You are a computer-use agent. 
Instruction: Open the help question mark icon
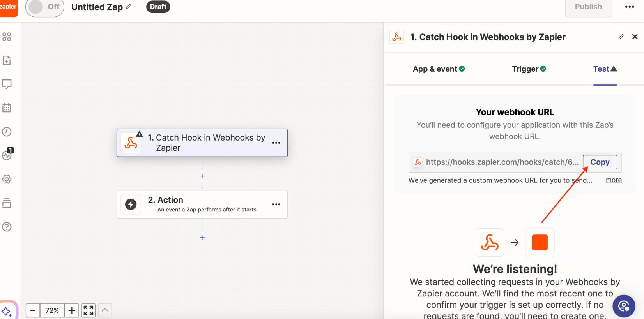click(x=7, y=227)
